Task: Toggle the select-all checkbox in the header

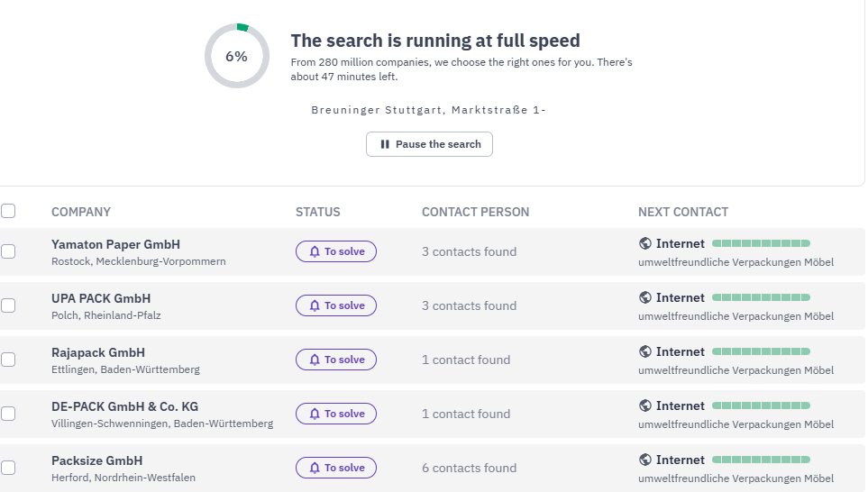Action: [x=8, y=211]
